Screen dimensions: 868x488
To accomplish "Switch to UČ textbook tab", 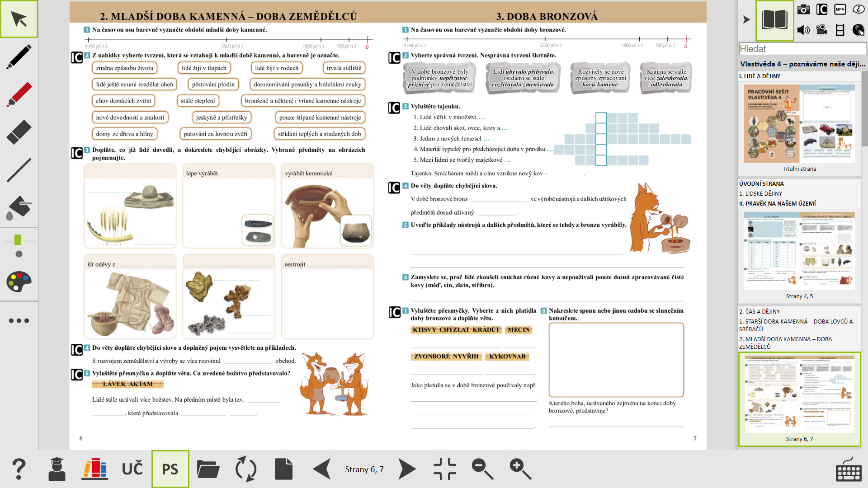I will pyautogui.click(x=132, y=469).
